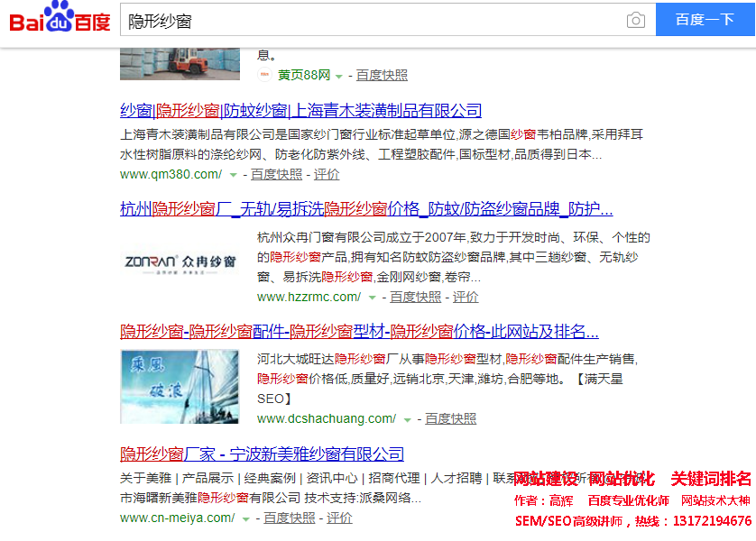Click the 乘风破浪 sailboat thumbnail
Image resolution: width=756 pixels, height=541 pixels.
(x=180, y=387)
